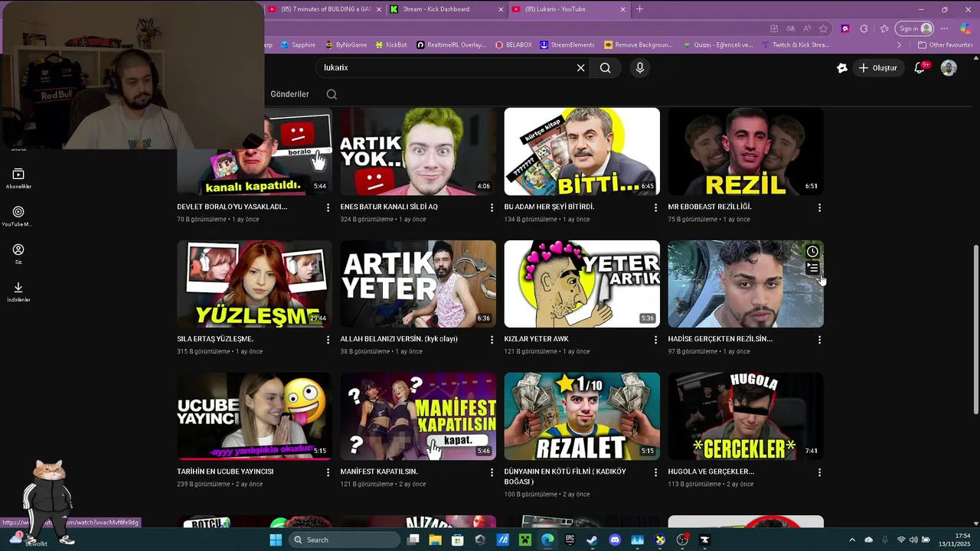Open the Siz sidebar item

pos(18,254)
